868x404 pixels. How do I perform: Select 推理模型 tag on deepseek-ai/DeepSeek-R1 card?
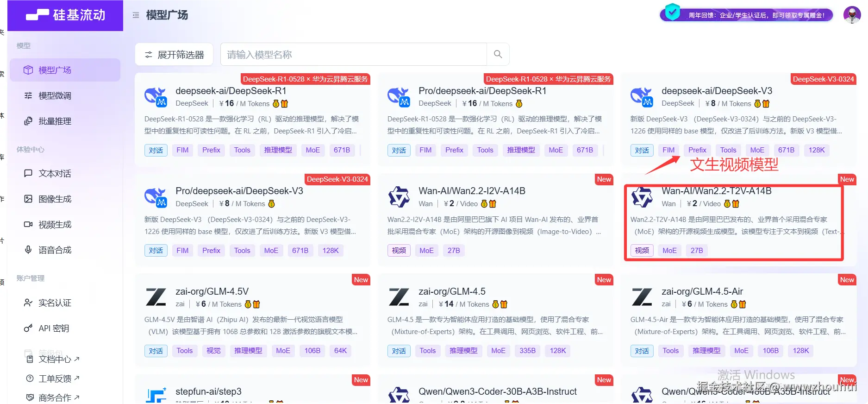[278, 150]
